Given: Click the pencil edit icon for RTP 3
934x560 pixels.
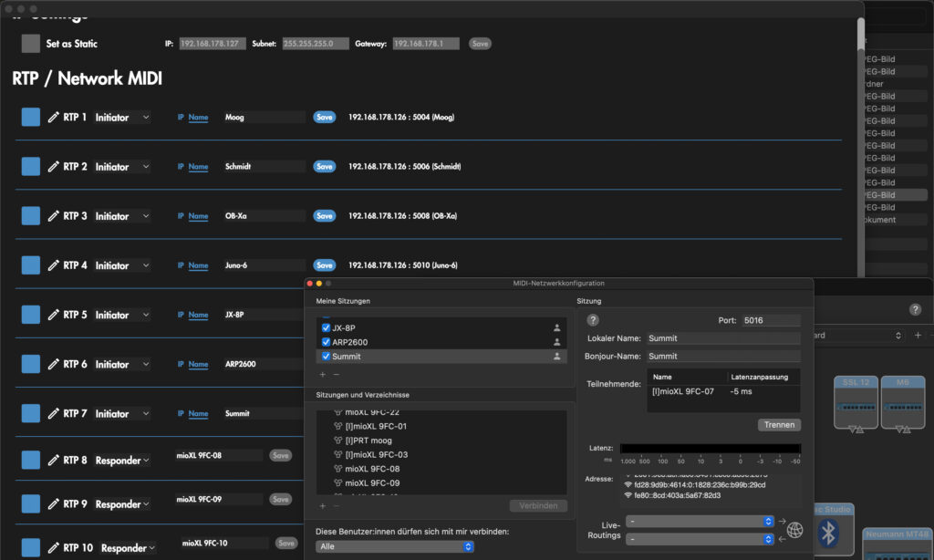Looking at the screenshot, I should 53,216.
